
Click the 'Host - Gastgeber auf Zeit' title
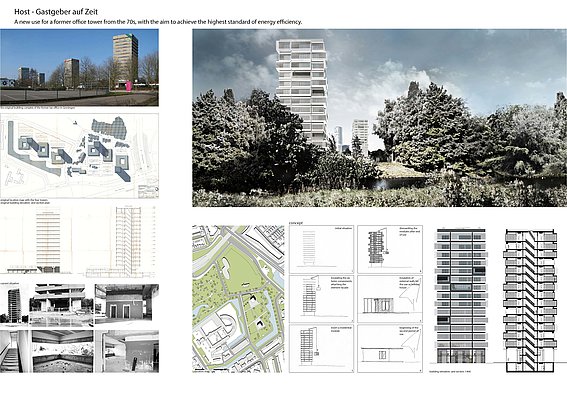pos(56,12)
